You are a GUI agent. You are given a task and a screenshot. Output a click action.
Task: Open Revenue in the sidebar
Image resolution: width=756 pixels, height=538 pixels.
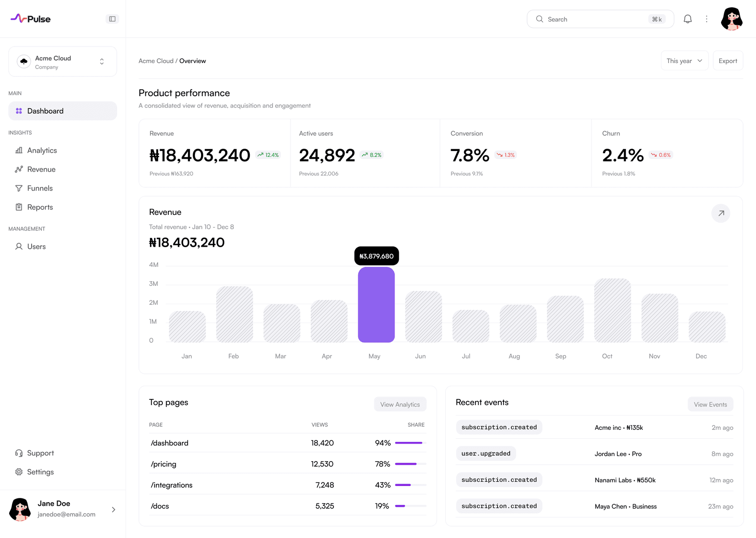point(63,169)
